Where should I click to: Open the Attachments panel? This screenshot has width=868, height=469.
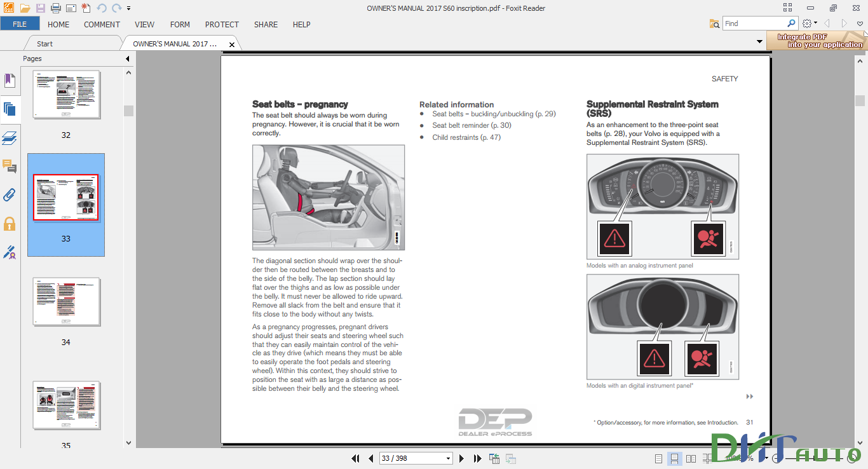tap(9, 194)
